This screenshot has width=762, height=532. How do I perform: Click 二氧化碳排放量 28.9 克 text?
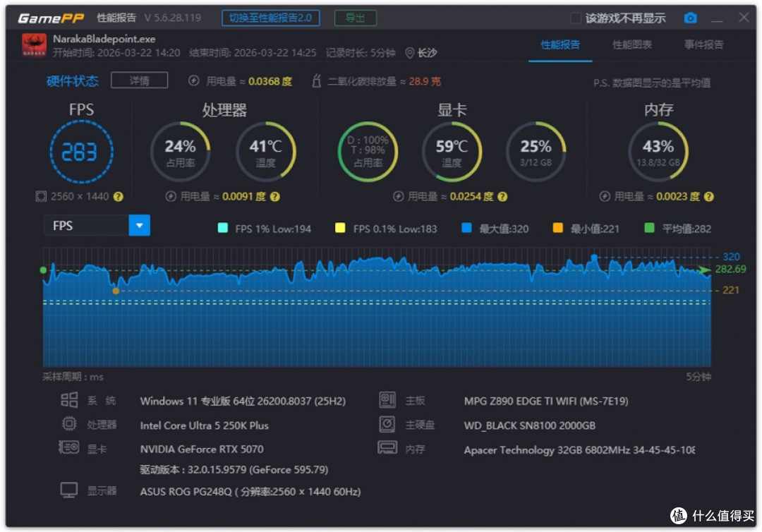point(384,81)
